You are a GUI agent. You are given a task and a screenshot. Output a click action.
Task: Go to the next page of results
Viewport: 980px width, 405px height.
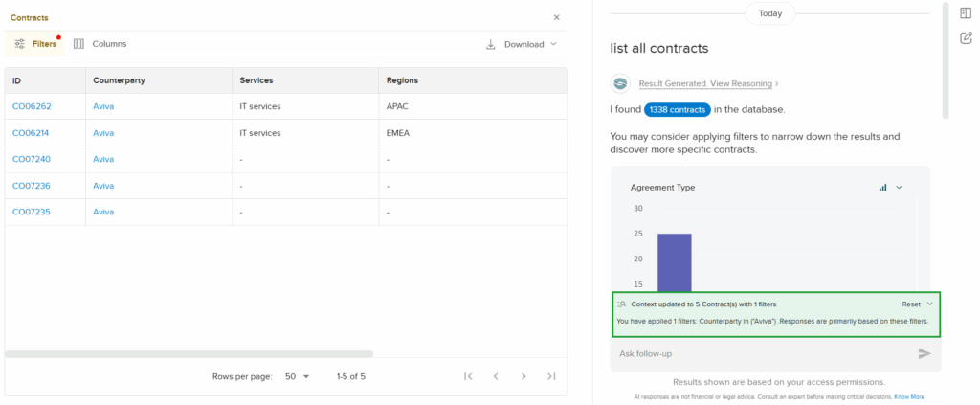523,376
